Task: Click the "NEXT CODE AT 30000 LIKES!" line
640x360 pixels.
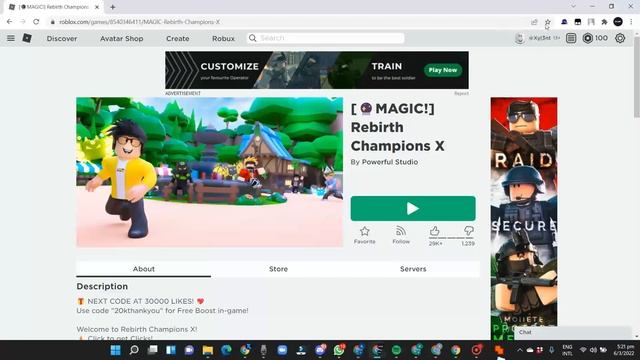Action: click(140, 301)
